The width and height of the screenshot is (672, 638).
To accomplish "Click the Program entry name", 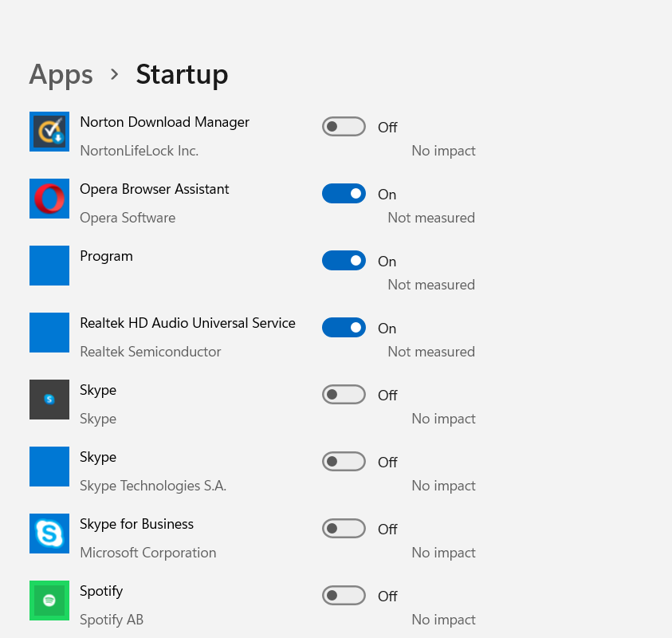I will click(x=106, y=257).
